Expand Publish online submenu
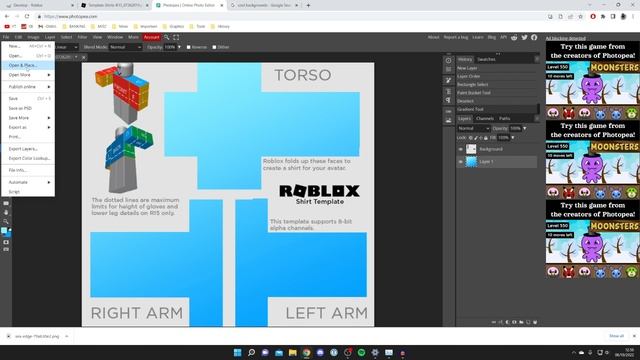The height and width of the screenshot is (360, 640). point(28,87)
